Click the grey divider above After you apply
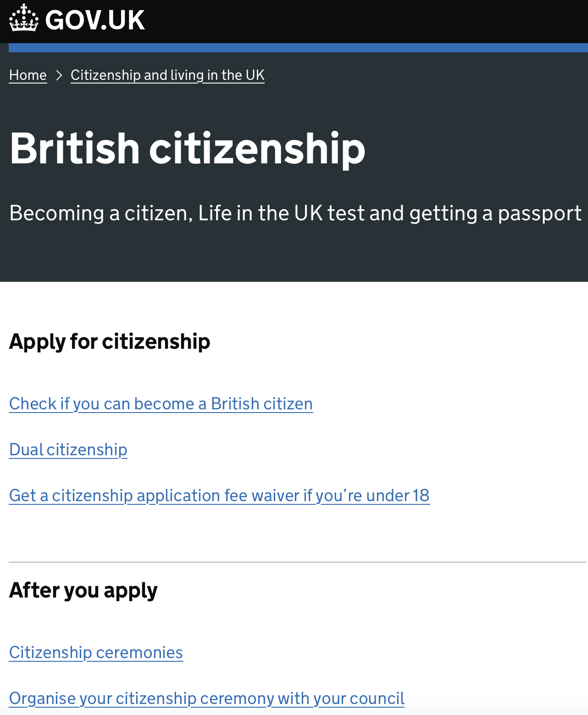This screenshot has height=715, width=588. click(x=298, y=562)
